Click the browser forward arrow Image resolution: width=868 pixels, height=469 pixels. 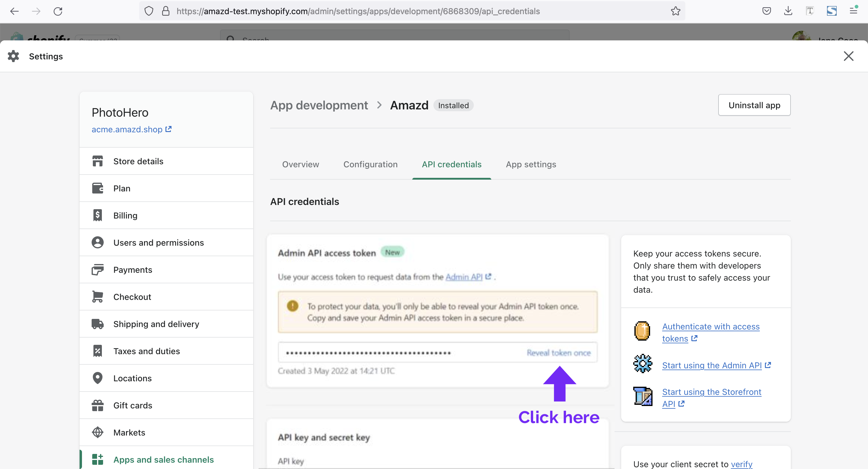pyautogui.click(x=36, y=11)
